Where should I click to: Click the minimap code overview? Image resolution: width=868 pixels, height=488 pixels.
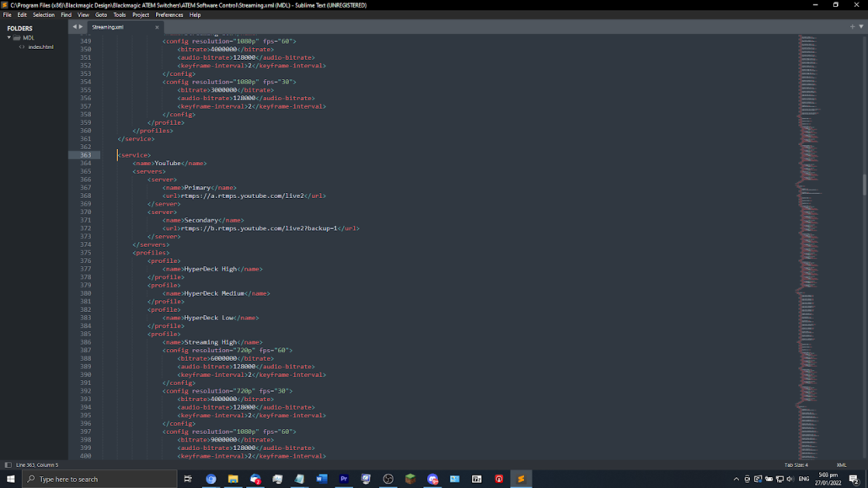[809, 253]
